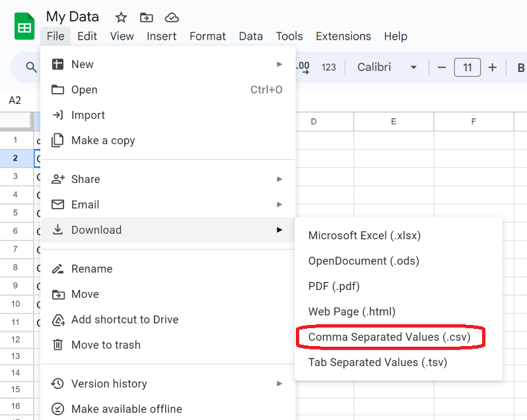527x420 pixels.
Task: Select column E header
Action: (x=394, y=122)
